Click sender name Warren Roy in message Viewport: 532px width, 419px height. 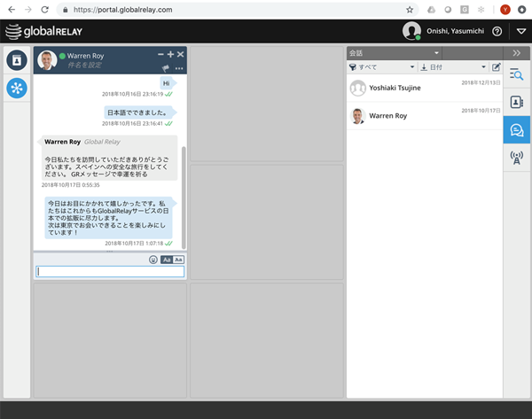coord(62,142)
